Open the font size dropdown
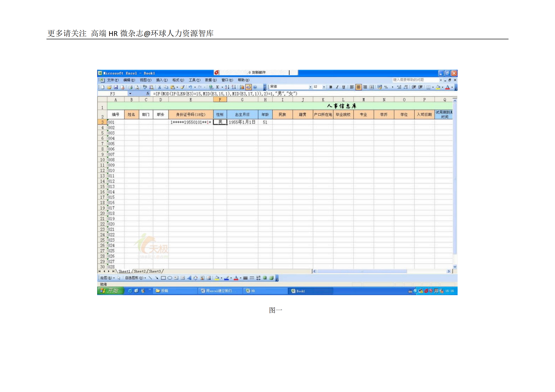Screen dimensions: 555x392 coord(324,87)
